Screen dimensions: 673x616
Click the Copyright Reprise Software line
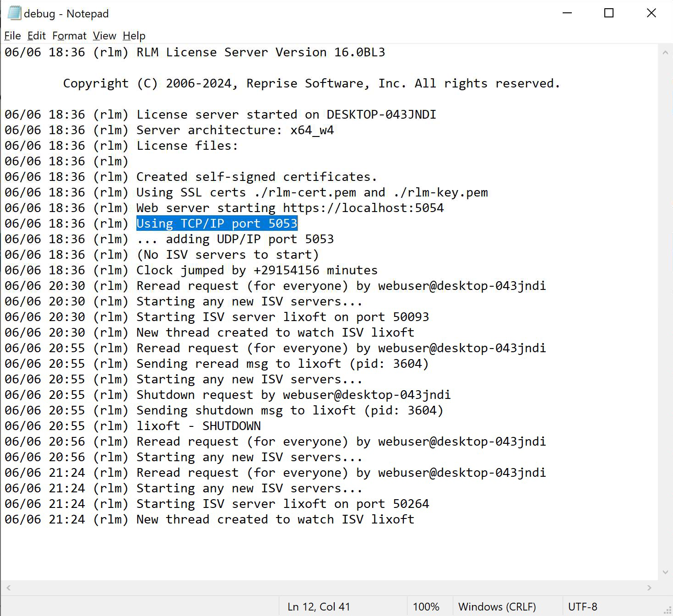pos(311,83)
